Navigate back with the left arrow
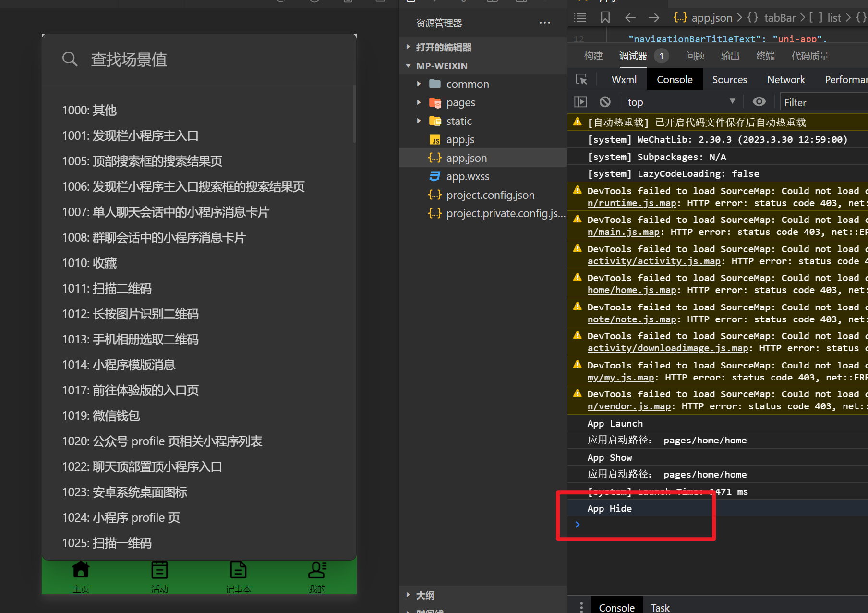Image resolution: width=868 pixels, height=613 pixels. (630, 18)
